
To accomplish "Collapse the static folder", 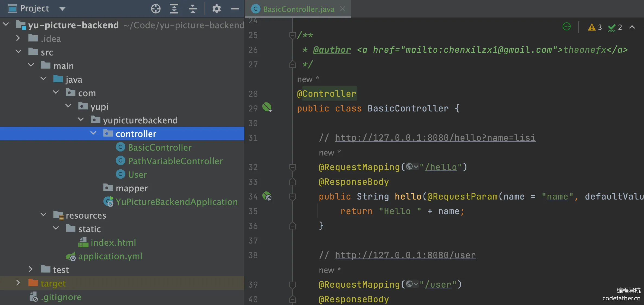I will pos(56,228).
